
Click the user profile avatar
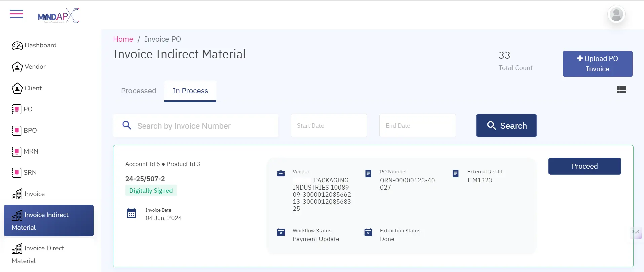click(x=616, y=14)
